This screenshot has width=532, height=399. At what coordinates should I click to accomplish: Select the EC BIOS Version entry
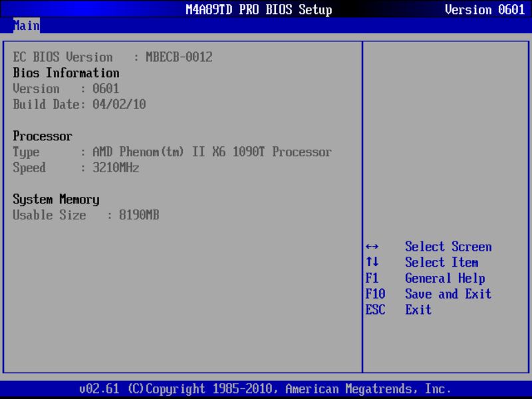[x=112, y=57]
